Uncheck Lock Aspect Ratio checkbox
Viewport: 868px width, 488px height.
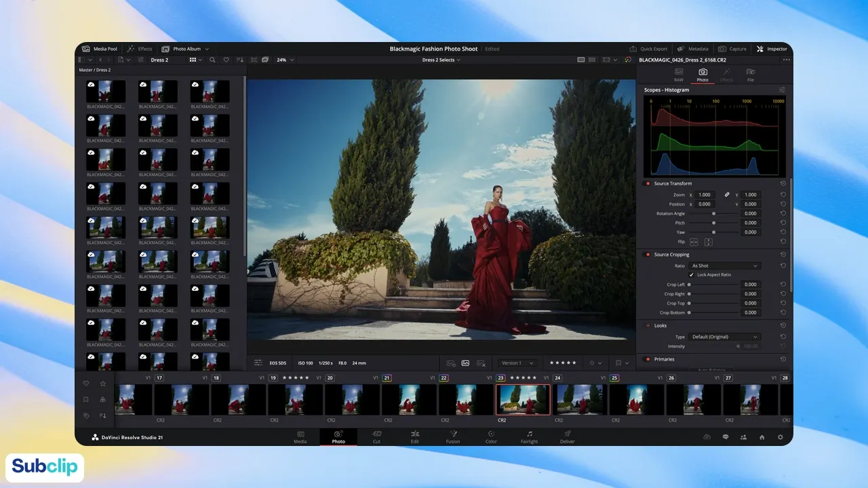(x=692, y=274)
